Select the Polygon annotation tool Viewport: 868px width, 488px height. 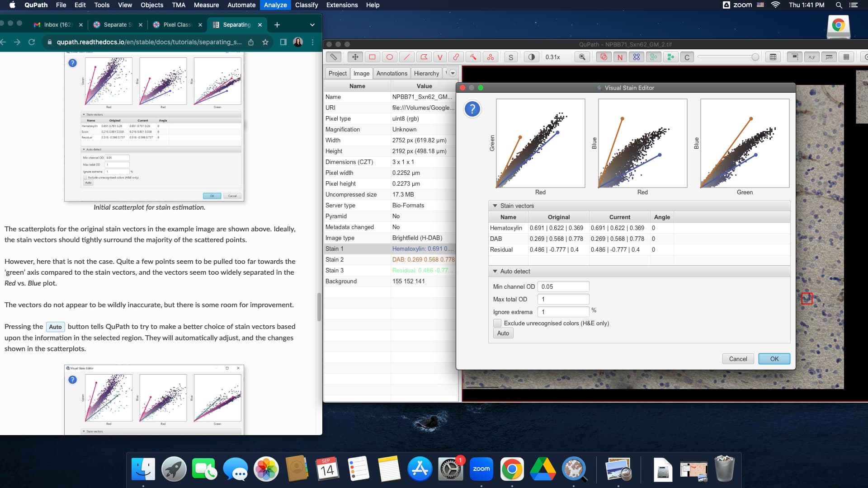pos(424,57)
